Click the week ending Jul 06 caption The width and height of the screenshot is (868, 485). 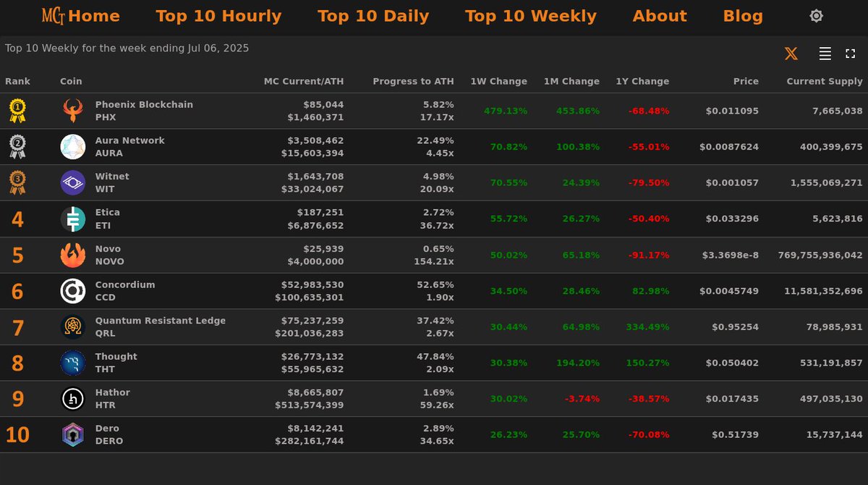[x=127, y=48]
